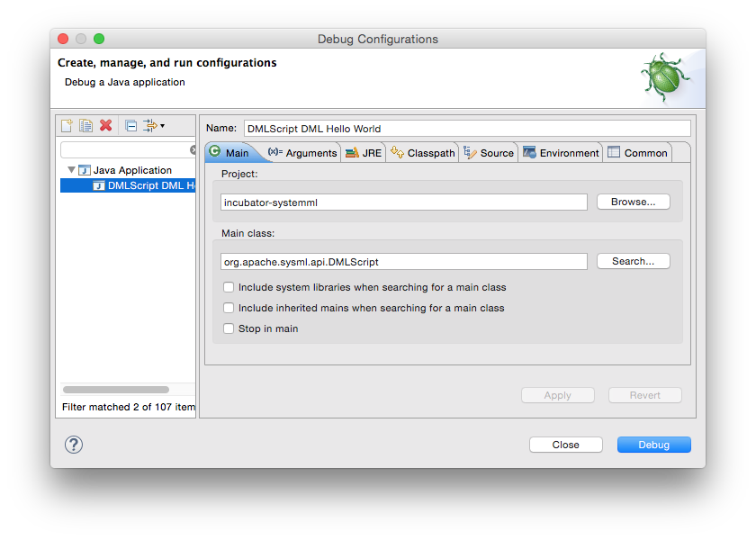756x540 pixels.
Task: Click the Duplicate launch configuration icon
Action: pos(85,126)
